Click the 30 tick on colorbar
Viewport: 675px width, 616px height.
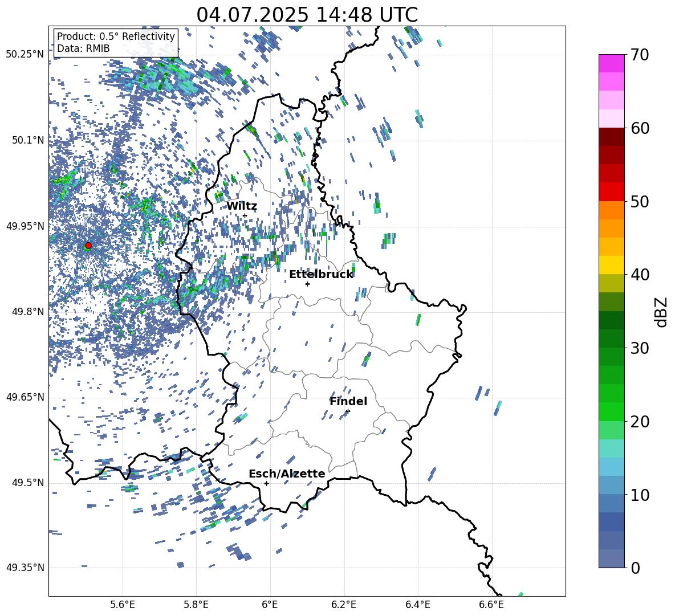point(640,348)
